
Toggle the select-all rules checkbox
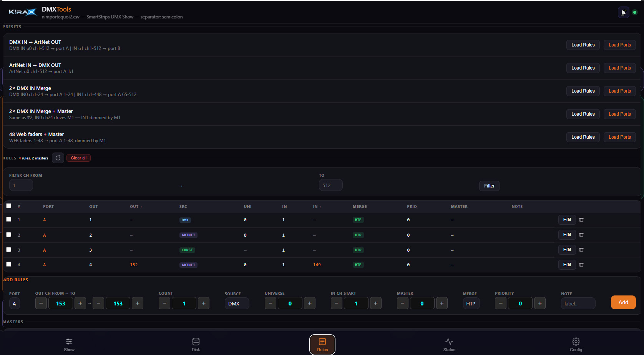click(x=9, y=206)
